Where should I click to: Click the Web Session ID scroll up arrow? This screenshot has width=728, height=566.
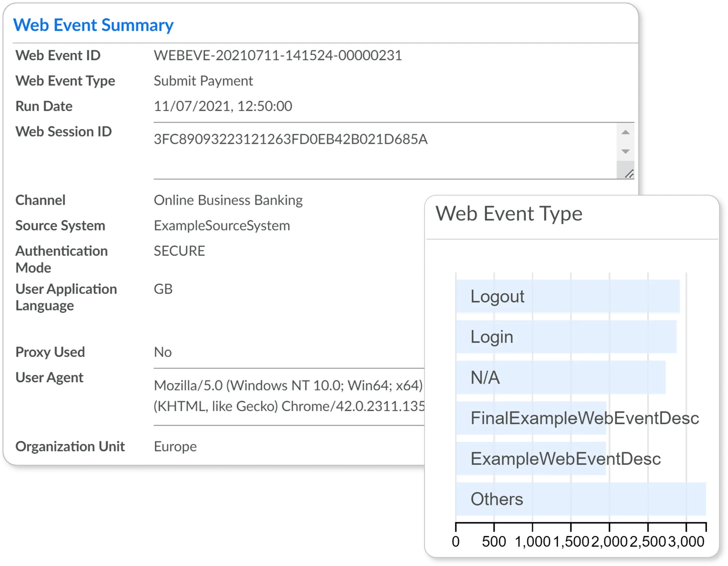[625, 132]
